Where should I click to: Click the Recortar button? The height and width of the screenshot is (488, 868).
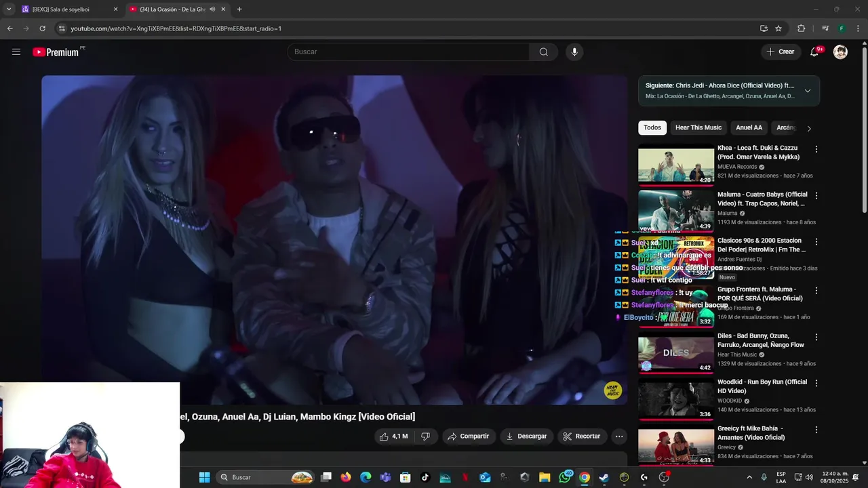(x=582, y=436)
